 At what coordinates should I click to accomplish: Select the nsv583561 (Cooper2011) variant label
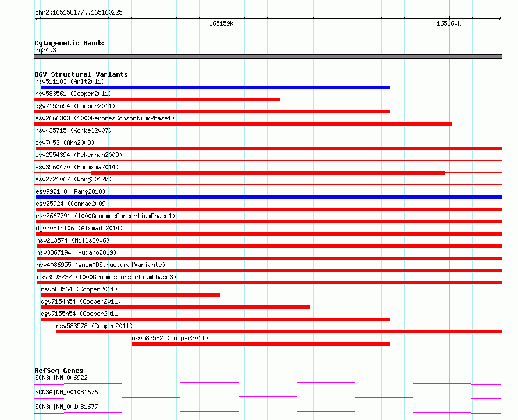tap(73, 94)
